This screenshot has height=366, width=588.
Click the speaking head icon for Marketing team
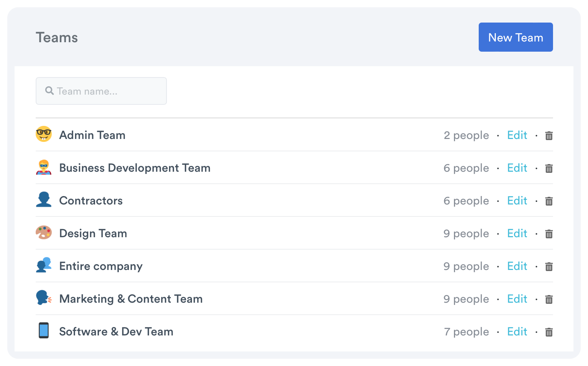pos(44,298)
